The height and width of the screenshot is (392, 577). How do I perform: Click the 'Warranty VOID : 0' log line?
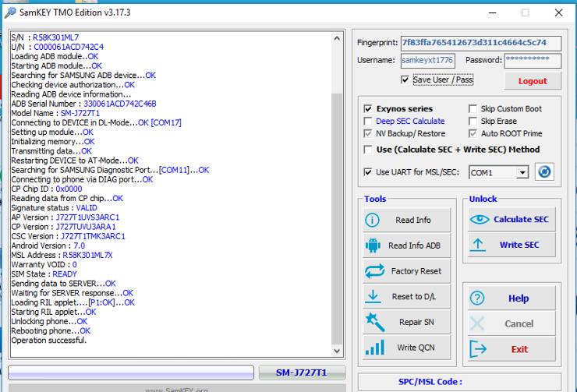(44, 264)
